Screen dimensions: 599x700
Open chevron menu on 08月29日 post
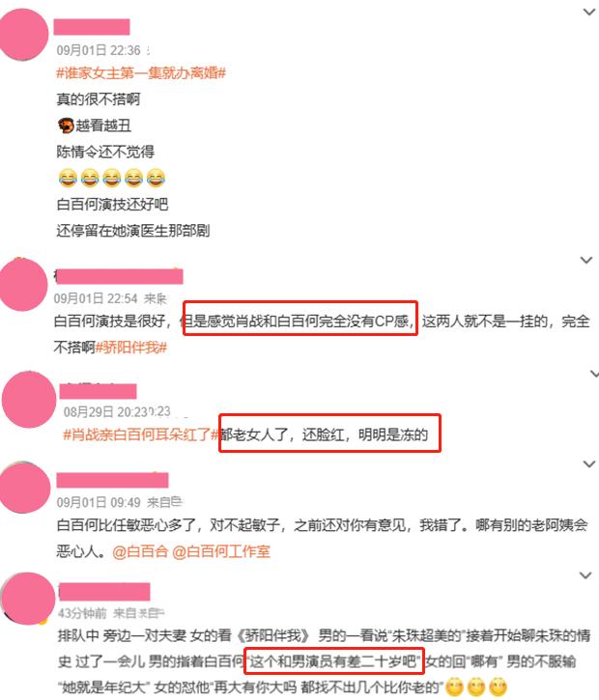coord(594,374)
